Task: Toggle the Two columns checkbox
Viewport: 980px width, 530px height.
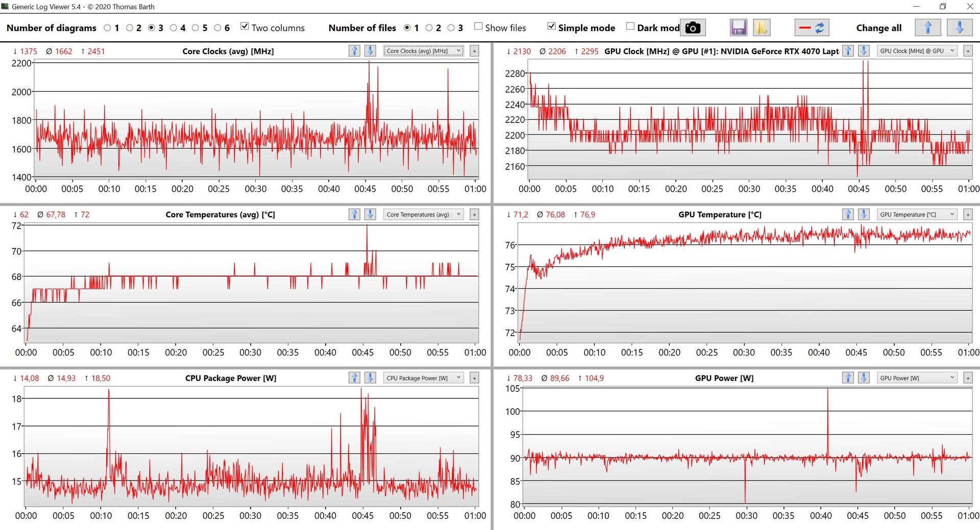Action: click(245, 27)
